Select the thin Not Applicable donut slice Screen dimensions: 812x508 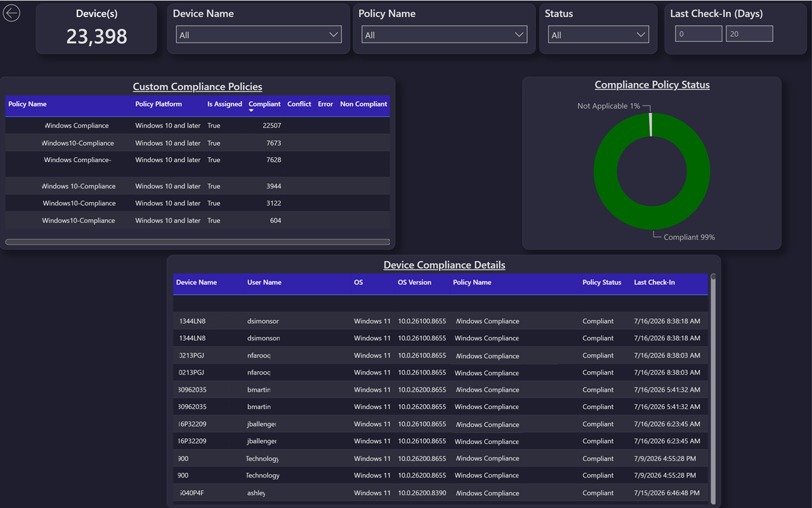tap(650, 124)
